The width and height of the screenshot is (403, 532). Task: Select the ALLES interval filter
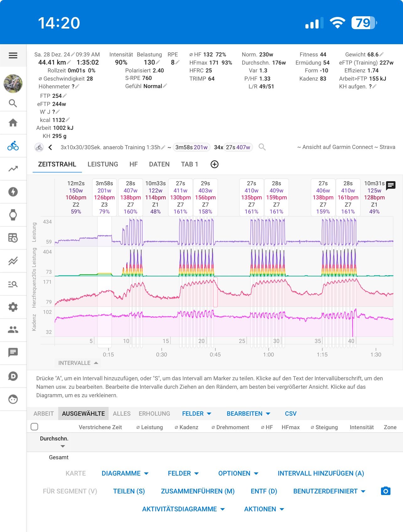122,413
